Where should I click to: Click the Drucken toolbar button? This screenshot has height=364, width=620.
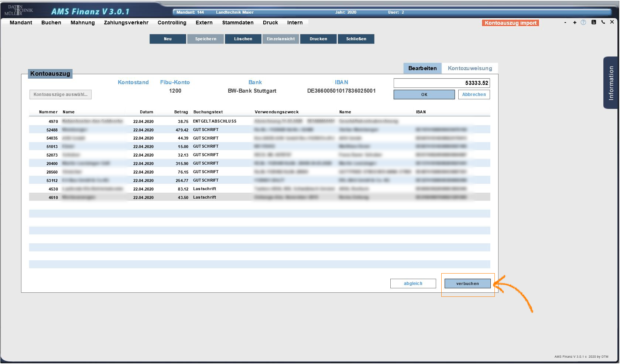click(318, 39)
